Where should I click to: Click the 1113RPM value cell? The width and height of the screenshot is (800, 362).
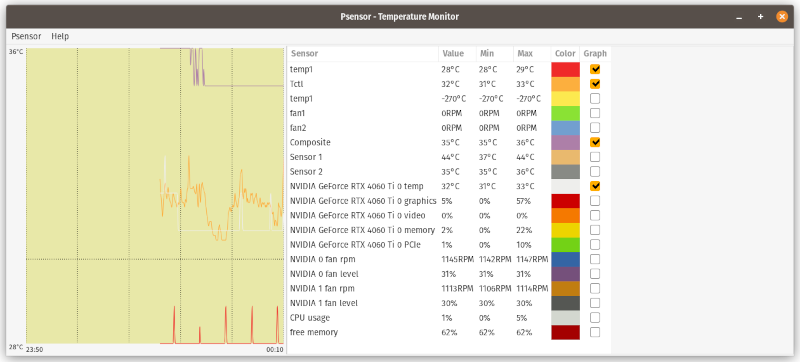click(x=458, y=289)
